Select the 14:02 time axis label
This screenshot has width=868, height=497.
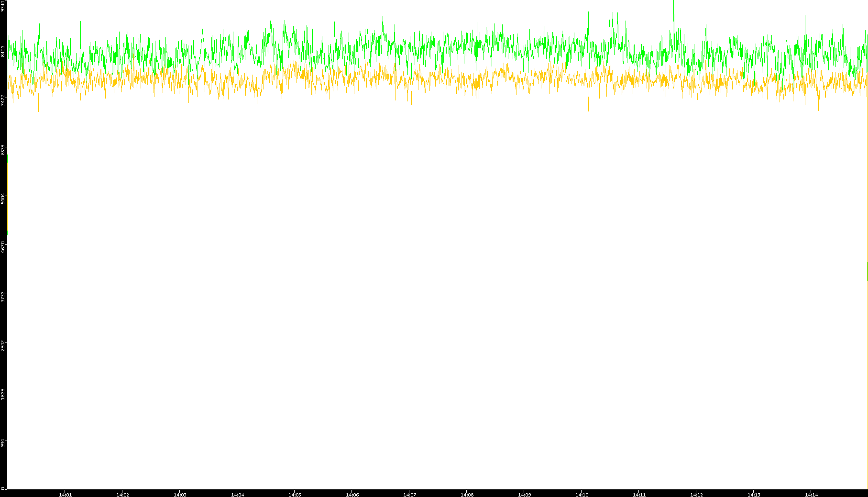coord(122,495)
